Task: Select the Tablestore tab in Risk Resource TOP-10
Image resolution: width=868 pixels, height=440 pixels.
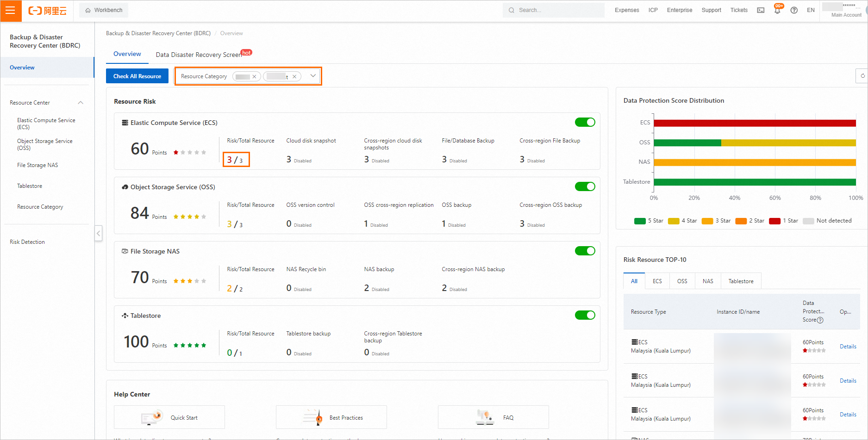Action: tap(741, 281)
